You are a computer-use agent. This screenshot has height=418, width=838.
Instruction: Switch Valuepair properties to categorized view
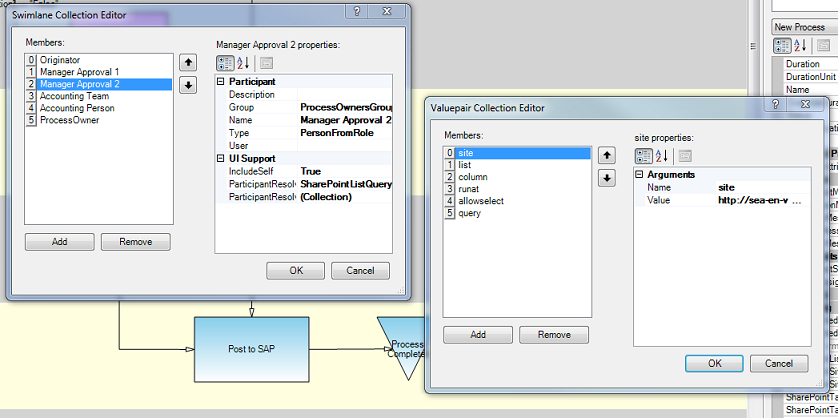[x=643, y=156]
